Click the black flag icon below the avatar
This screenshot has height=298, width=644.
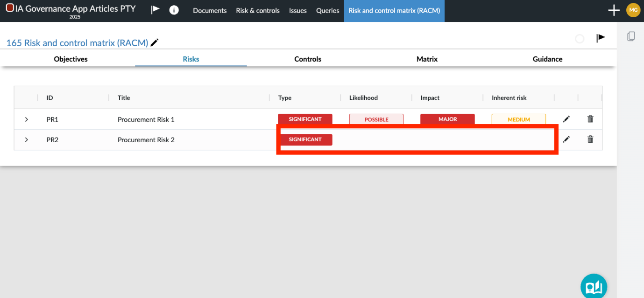click(x=601, y=38)
